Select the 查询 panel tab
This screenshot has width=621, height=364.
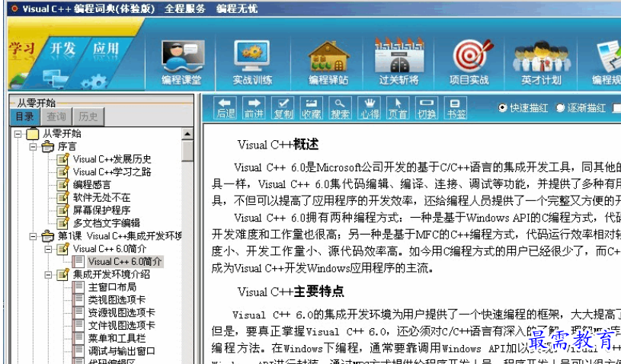[x=56, y=117]
